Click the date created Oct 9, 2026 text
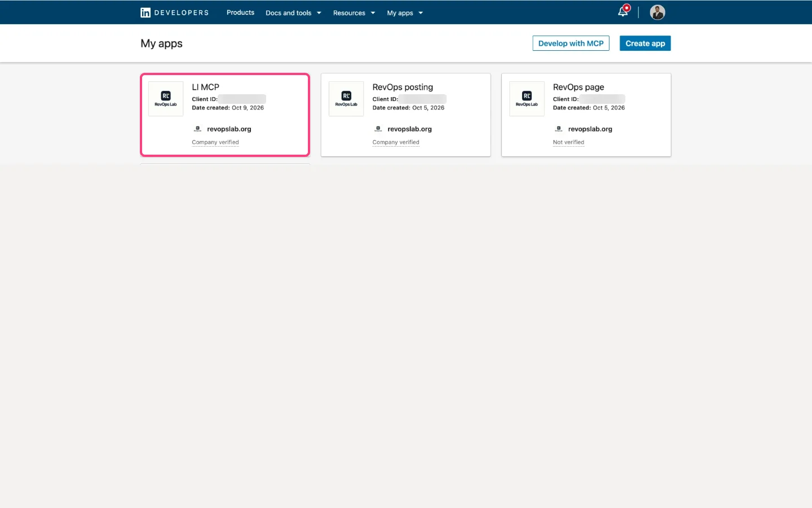 tap(228, 108)
